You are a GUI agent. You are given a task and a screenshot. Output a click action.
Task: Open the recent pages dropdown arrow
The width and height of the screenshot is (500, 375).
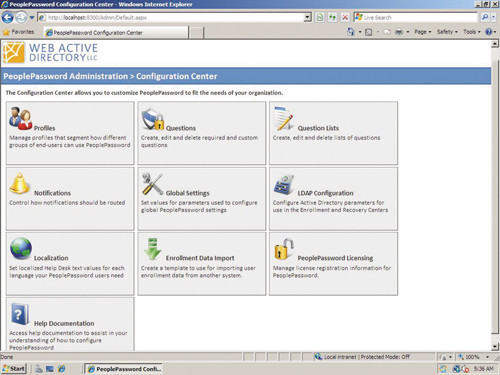[x=32, y=17]
